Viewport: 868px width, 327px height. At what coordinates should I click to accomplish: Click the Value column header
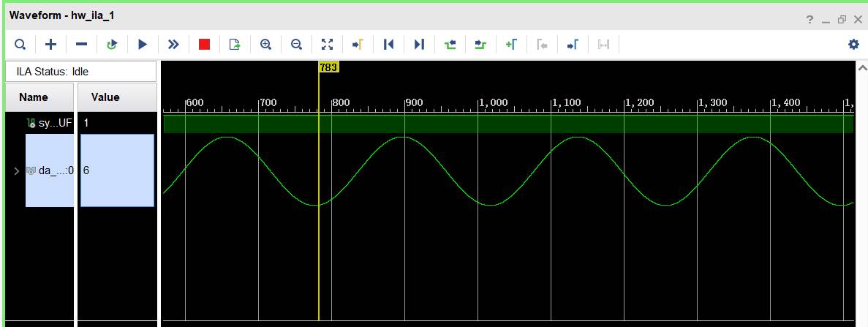tap(105, 97)
